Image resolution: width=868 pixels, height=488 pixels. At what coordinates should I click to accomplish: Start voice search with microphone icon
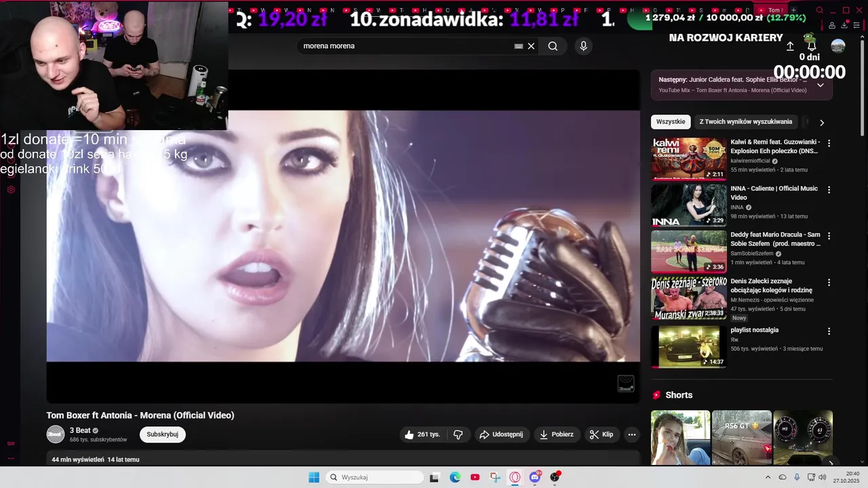coord(583,46)
